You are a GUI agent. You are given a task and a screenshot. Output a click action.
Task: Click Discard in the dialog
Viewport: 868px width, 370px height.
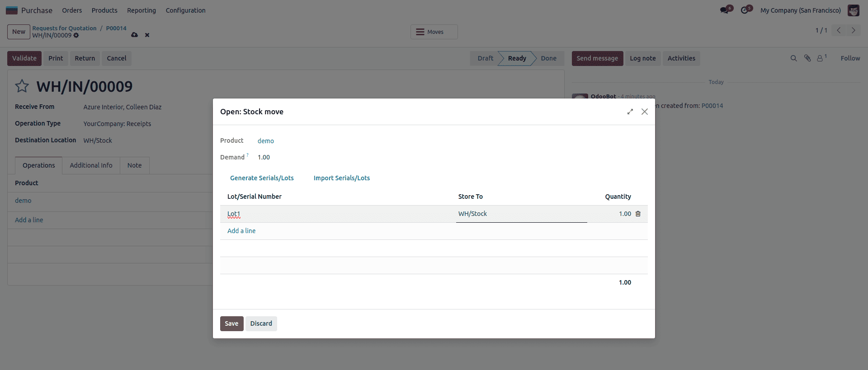click(x=261, y=323)
